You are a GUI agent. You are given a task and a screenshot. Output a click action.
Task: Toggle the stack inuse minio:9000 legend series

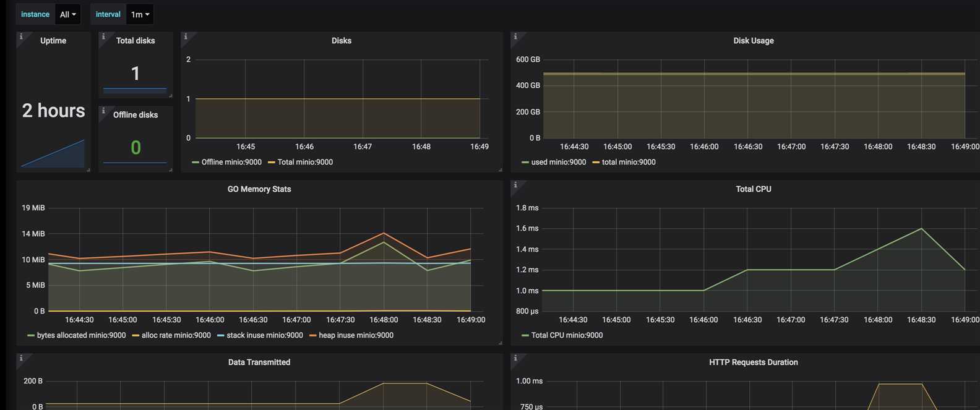coord(265,335)
